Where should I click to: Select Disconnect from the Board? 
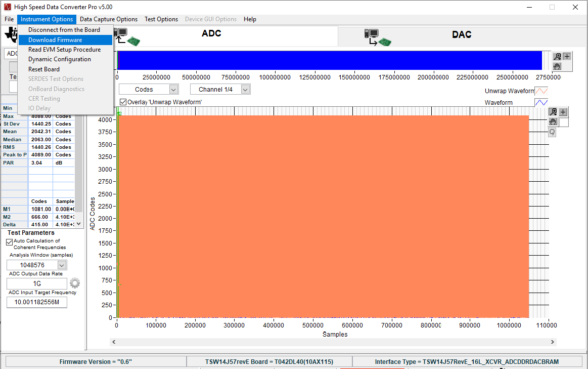[x=65, y=30]
